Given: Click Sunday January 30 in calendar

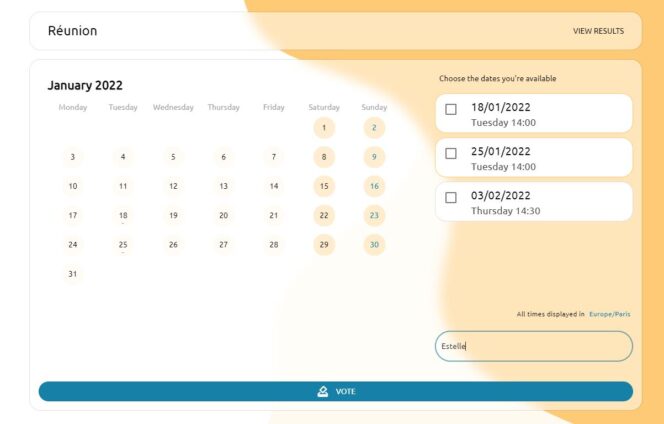Looking at the screenshot, I should tap(374, 244).
